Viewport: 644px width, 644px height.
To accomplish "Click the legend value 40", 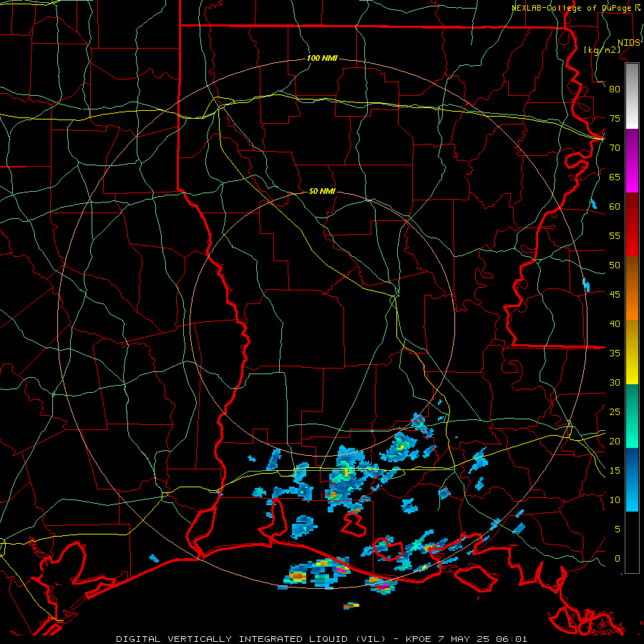I will point(615,324).
